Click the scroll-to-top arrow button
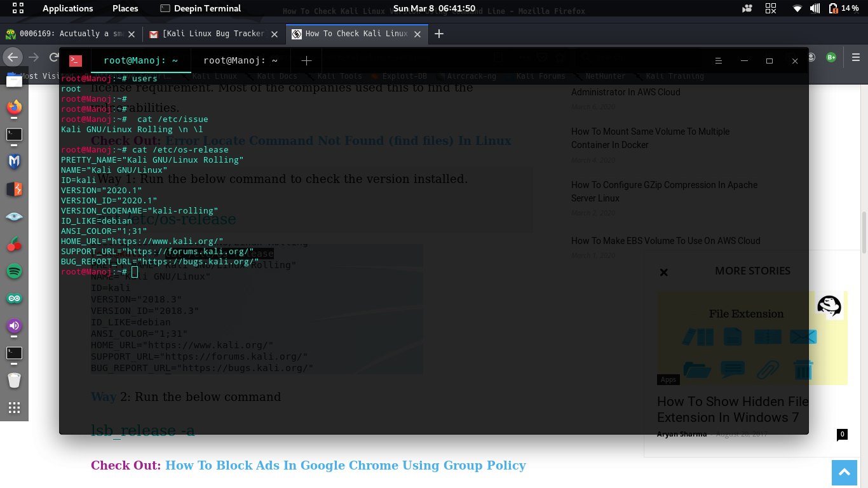Viewport: 868px width, 488px height. coord(844,472)
